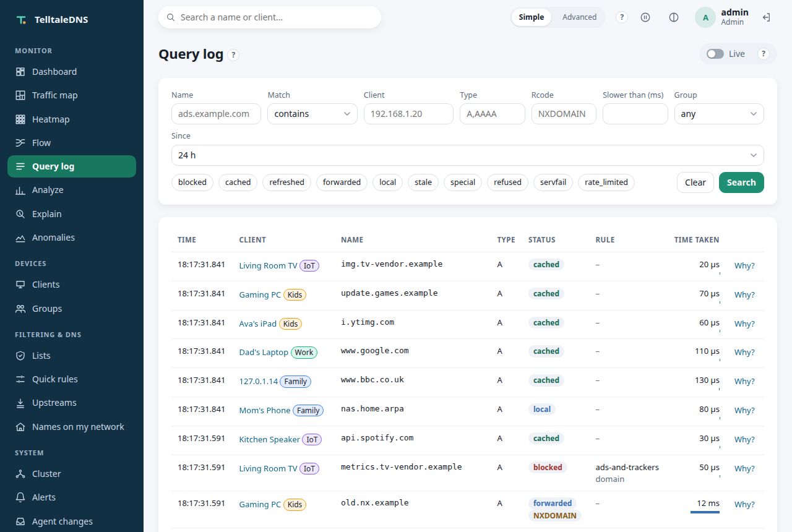Select the Simple mode tab
The width and height of the screenshot is (792, 532).
532,17
